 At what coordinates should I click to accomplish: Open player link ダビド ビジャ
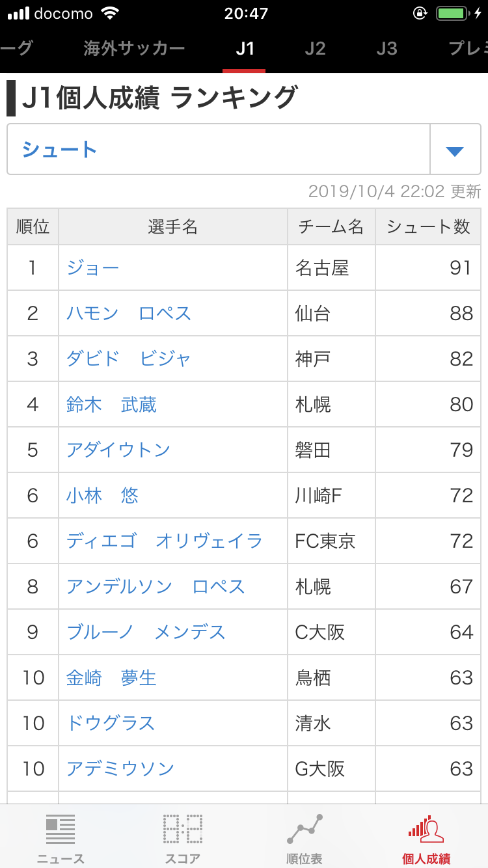tap(129, 359)
